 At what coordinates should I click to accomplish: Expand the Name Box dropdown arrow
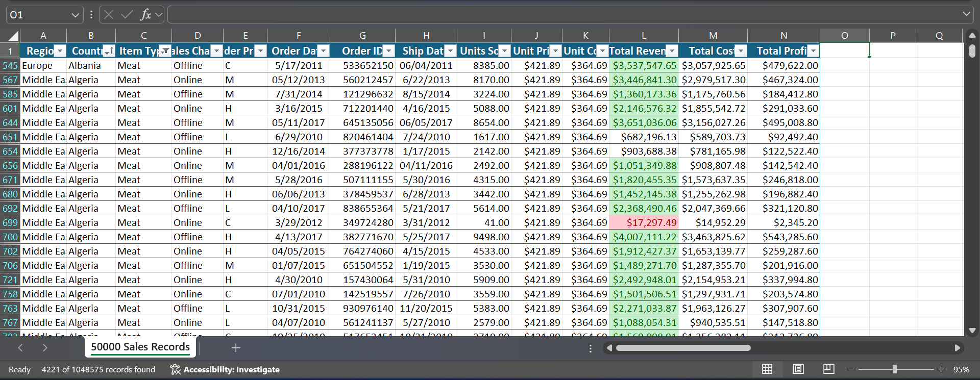tap(75, 15)
